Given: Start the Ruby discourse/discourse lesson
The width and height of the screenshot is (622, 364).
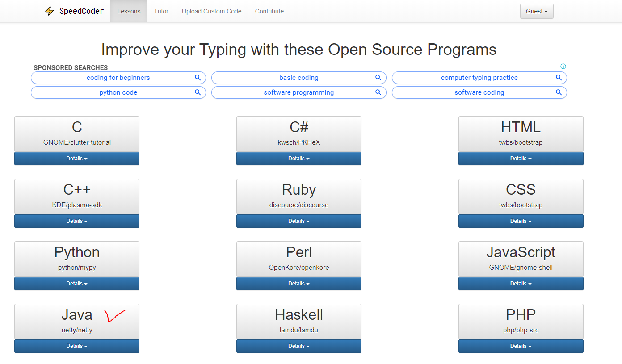Looking at the screenshot, I should coord(299,197).
